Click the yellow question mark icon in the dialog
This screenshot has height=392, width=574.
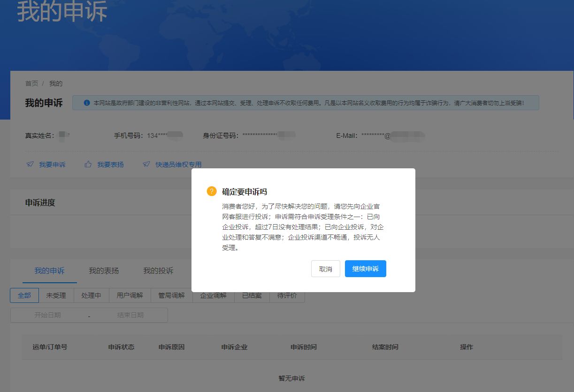pyautogui.click(x=211, y=191)
